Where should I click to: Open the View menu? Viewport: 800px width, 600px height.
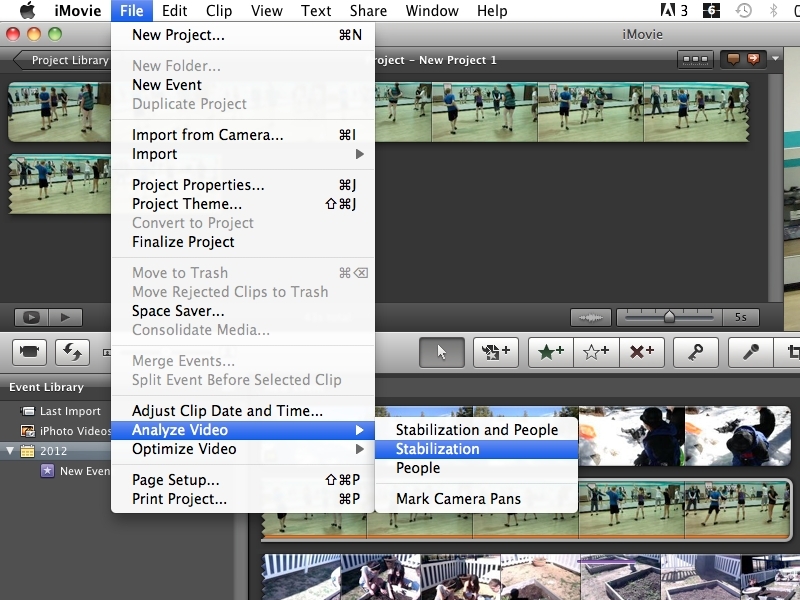coord(266,11)
